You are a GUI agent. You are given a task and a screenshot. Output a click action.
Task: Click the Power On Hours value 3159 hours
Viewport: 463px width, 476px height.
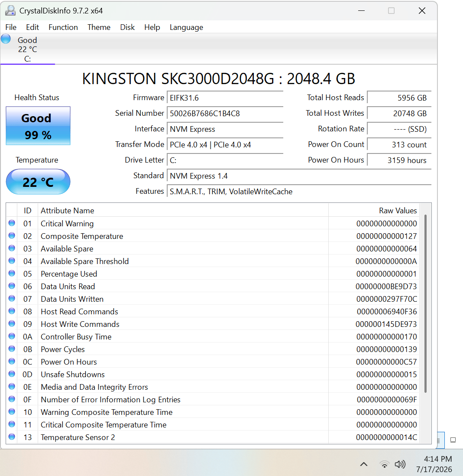(x=399, y=160)
